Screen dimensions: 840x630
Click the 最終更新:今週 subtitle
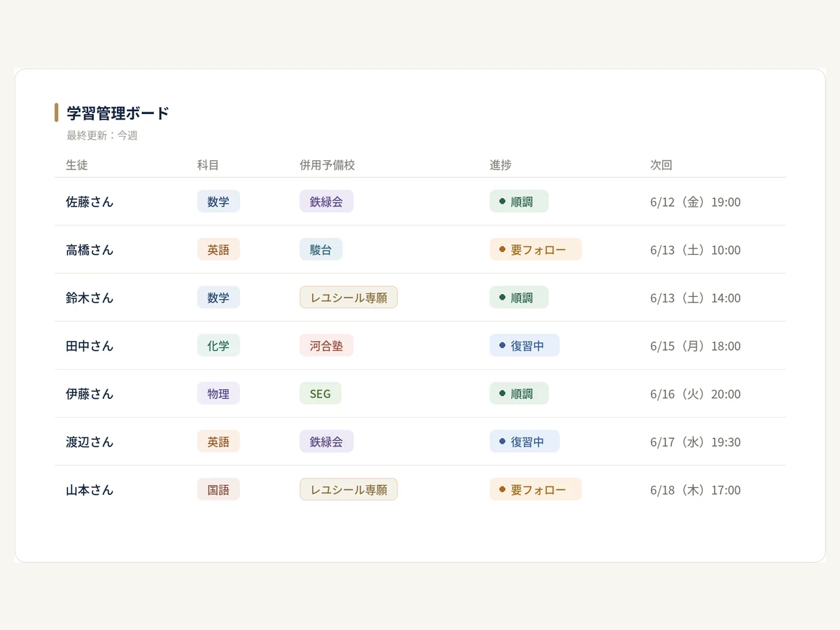(x=102, y=136)
